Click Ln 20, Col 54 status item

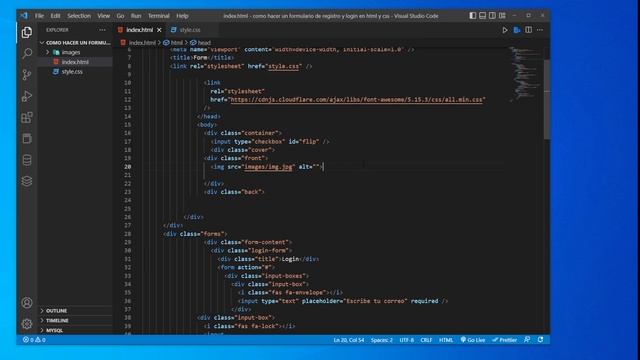(x=349, y=340)
